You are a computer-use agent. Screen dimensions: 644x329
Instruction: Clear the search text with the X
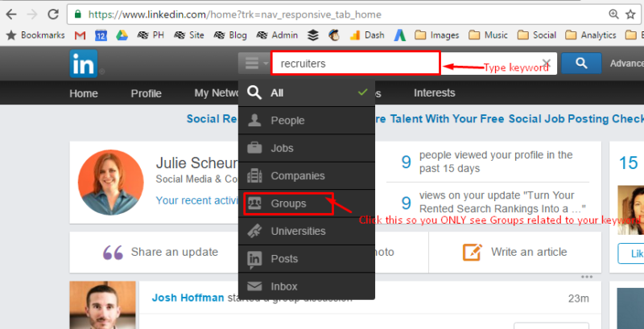pyautogui.click(x=547, y=64)
